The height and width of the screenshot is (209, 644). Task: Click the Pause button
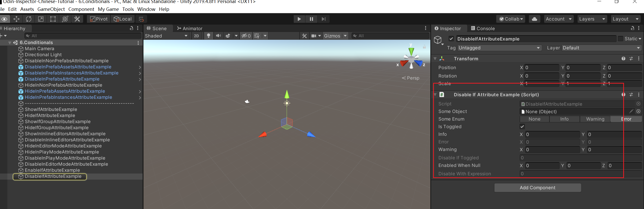[x=311, y=19]
